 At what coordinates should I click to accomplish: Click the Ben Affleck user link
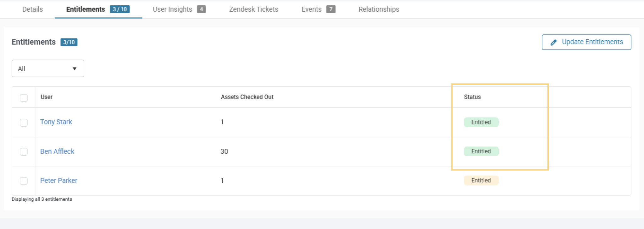click(x=57, y=152)
